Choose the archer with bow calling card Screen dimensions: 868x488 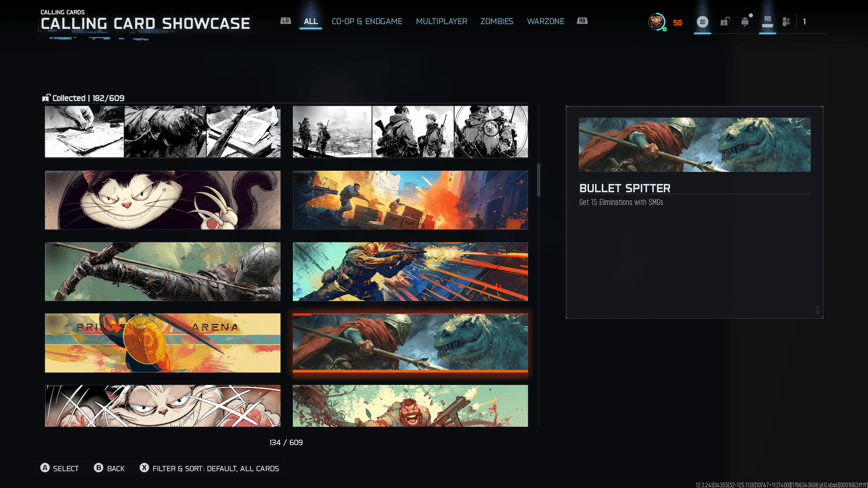point(162,272)
